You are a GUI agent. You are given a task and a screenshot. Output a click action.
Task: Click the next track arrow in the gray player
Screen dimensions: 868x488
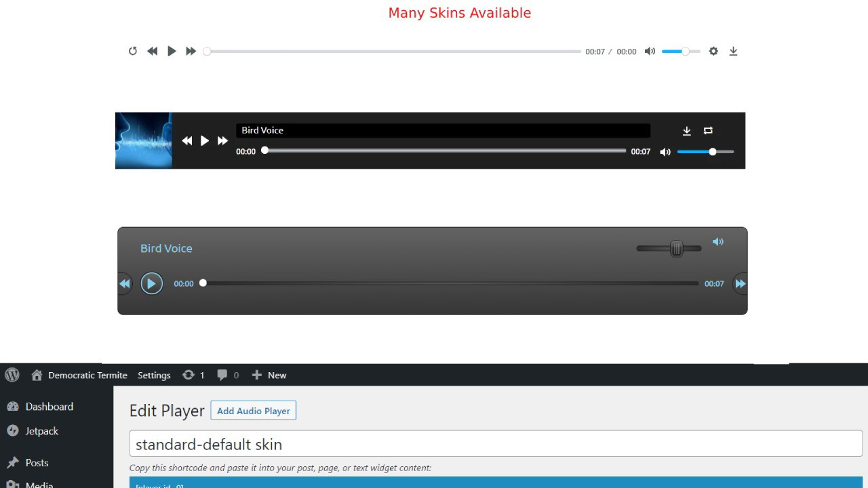click(741, 283)
